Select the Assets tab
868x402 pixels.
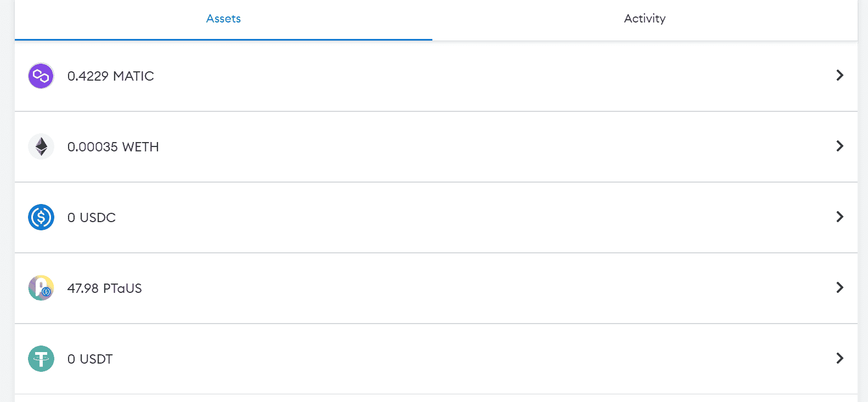pos(223,19)
